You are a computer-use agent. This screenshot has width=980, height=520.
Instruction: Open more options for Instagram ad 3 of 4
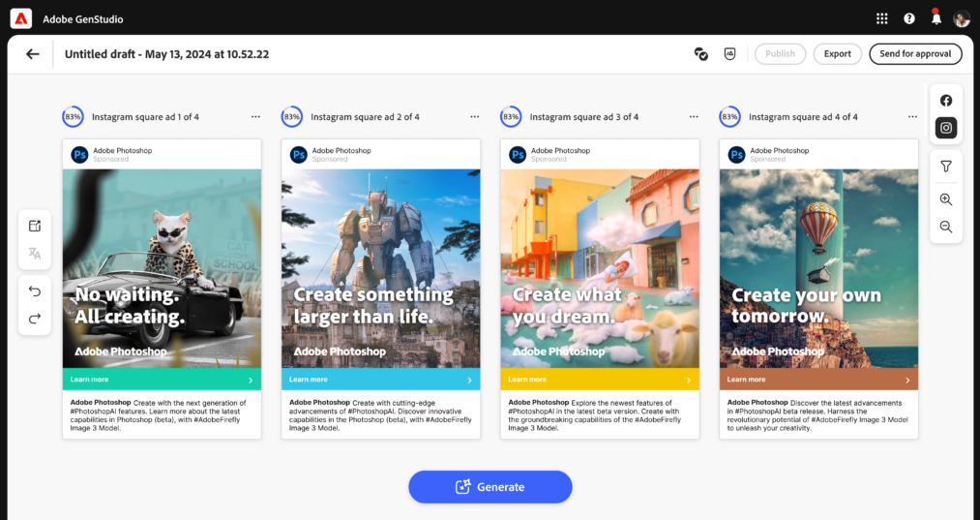pos(694,116)
